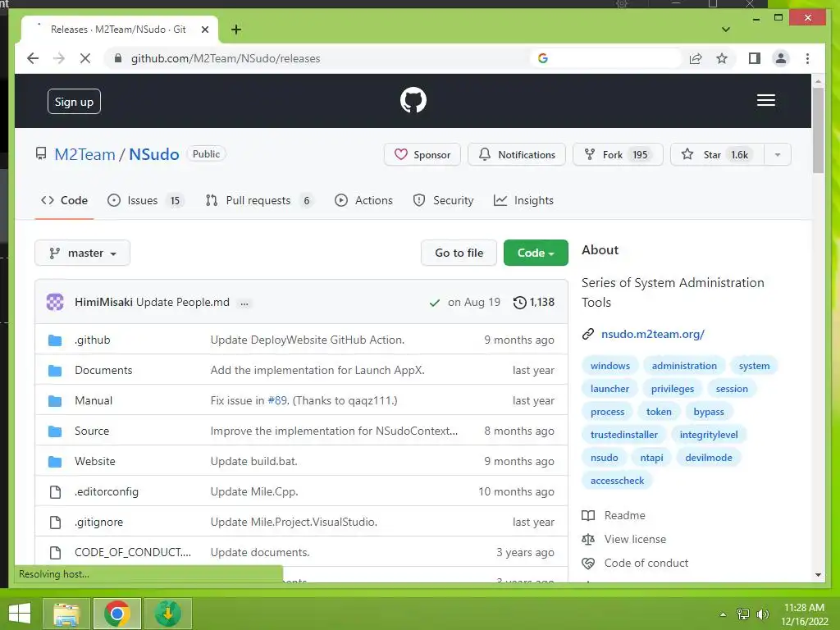Viewport: 840px width, 630px height.
Task: Open new browser tab
Action: tap(235, 30)
